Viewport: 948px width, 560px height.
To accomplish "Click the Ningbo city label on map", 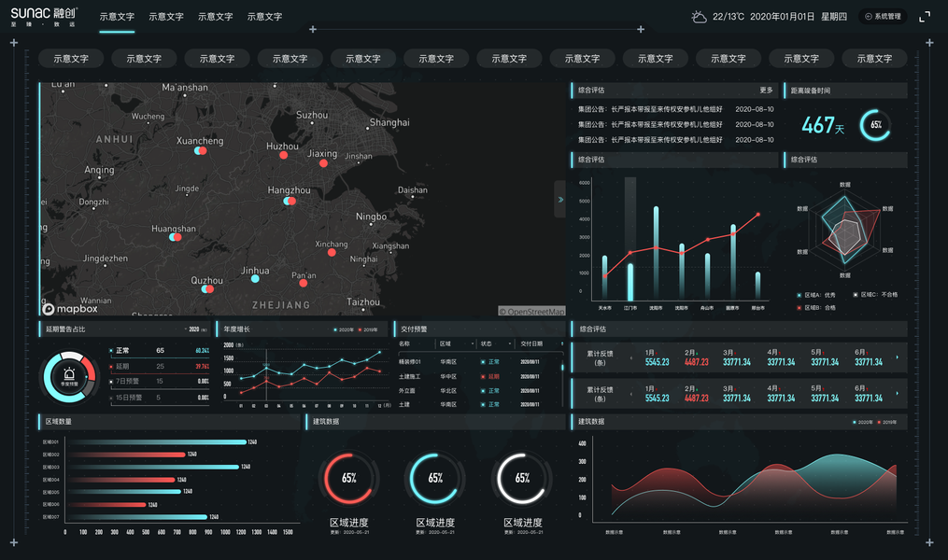I will (371, 217).
